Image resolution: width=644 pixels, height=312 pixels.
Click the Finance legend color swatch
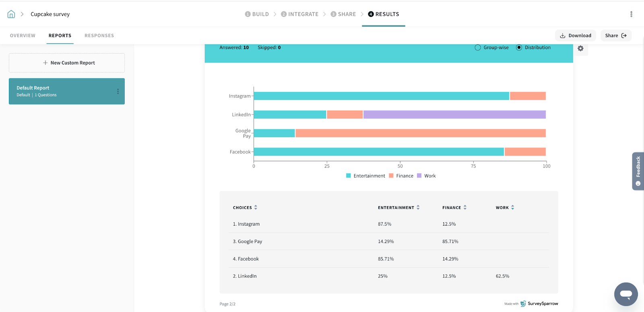pos(391,176)
